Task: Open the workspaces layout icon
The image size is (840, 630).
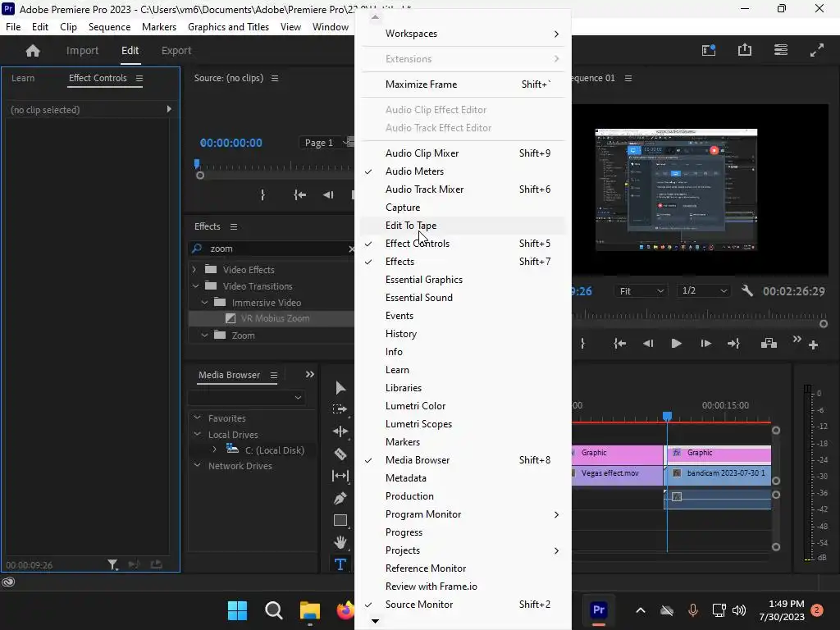Action: [781, 50]
